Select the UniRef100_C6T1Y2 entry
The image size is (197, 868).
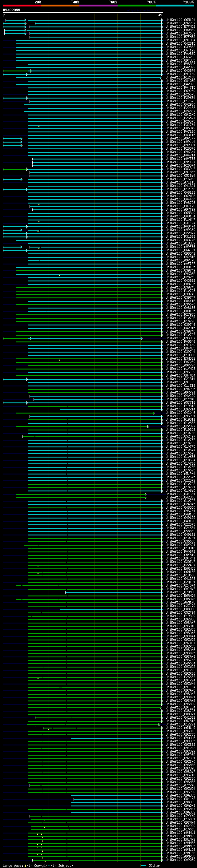tap(180, 50)
